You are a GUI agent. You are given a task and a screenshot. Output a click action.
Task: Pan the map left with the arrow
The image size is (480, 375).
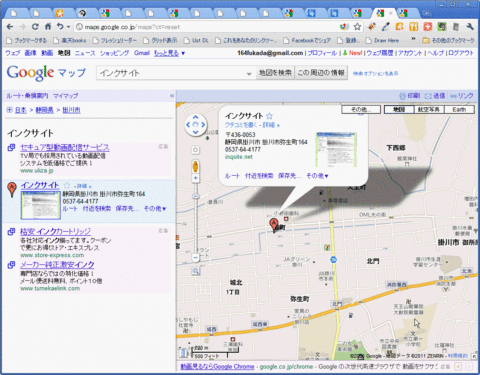click(x=188, y=125)
